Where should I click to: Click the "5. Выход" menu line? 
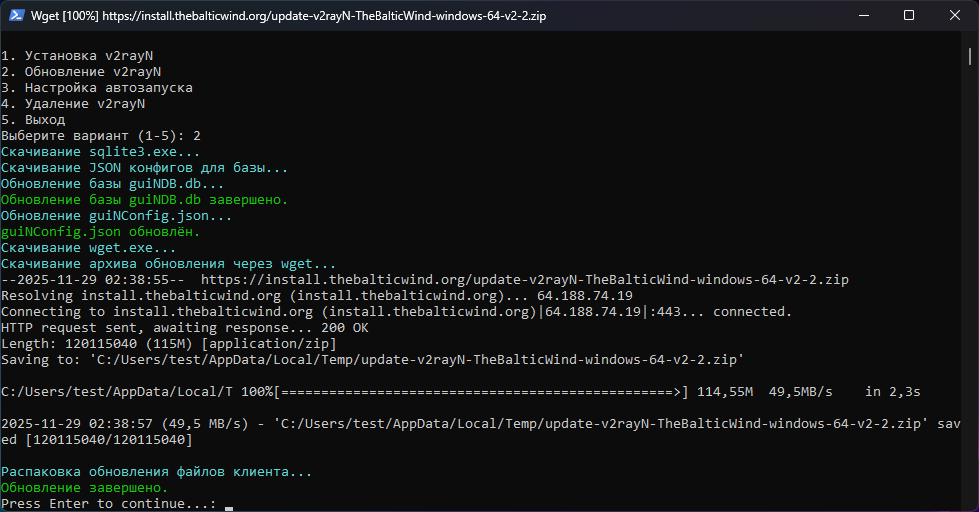[33, 120]
